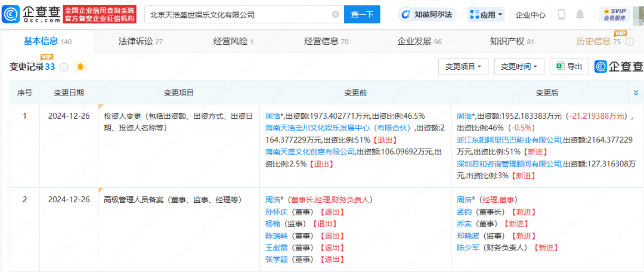
Task: Click the 变更后 column header
Action: 547,93
